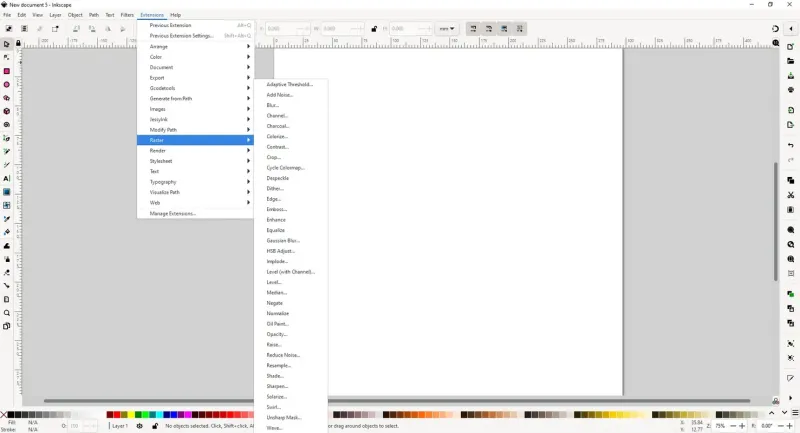800x433 pixels.
Task: Click the Print icon in right toolbar
Action: [791, 90]
